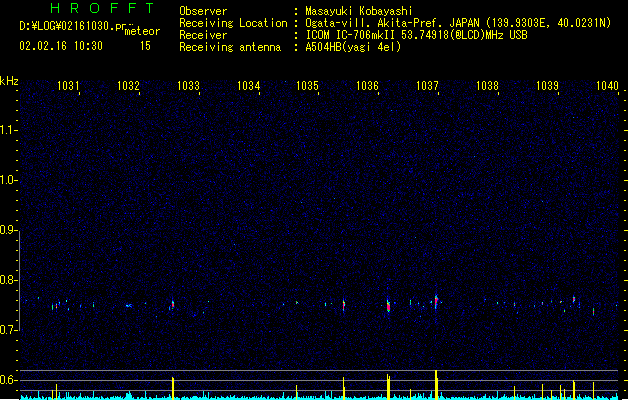The width and height of the screenshot is (629, 400).
Task: Click the 1040 time axis label
Action: pos(607,85)
